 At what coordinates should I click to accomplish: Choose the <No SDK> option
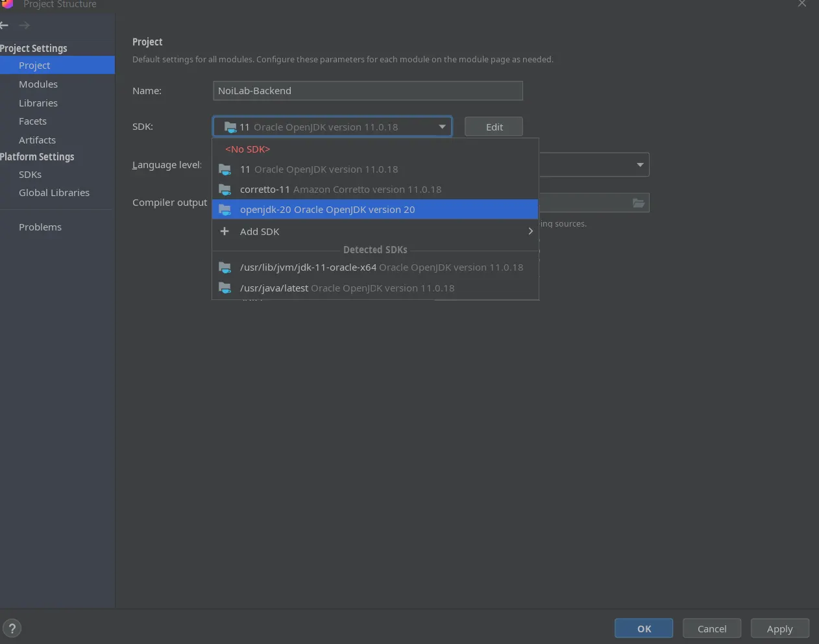[x=248, y=149]
